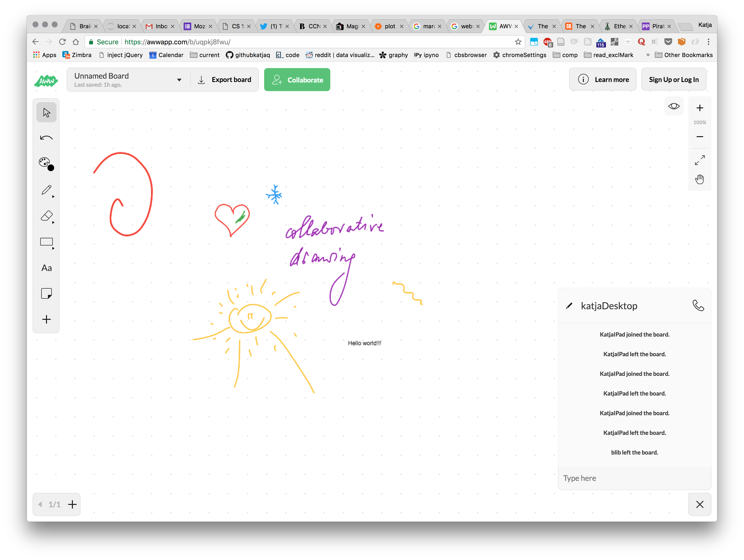Image resolution: width=744 pixels, height=560 pixels.
Task: Select the Aa text tool
Action: tap(46, 268)
